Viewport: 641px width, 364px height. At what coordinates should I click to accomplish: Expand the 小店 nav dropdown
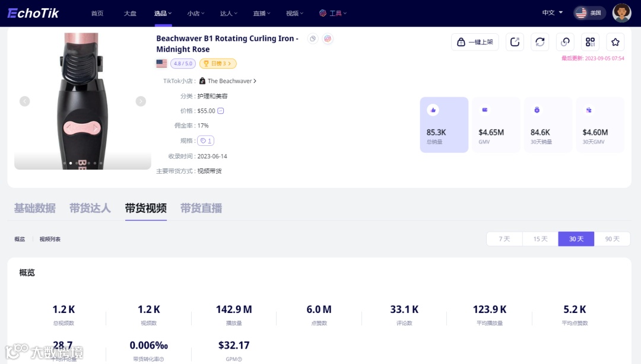pos(195,13)
